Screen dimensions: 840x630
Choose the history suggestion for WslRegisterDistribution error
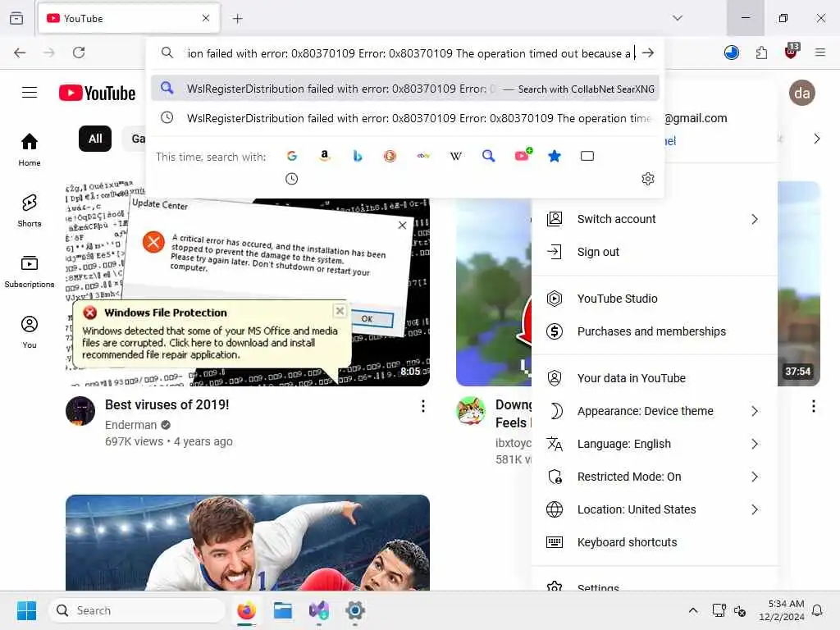(x=405, y=118)
